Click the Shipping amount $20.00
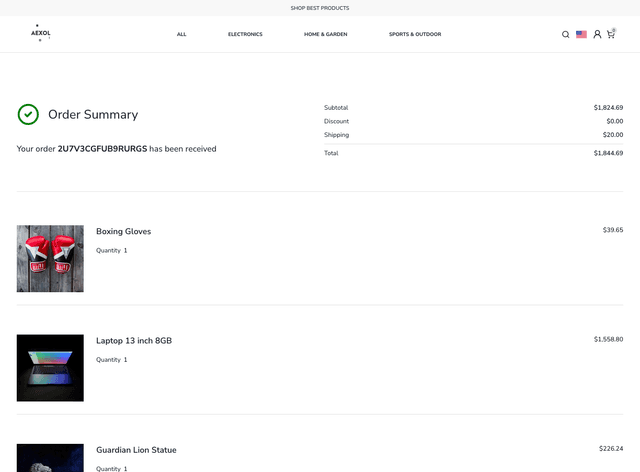This screenshot has width=640, height=472. pyautogui.click(x=613, y=135)
